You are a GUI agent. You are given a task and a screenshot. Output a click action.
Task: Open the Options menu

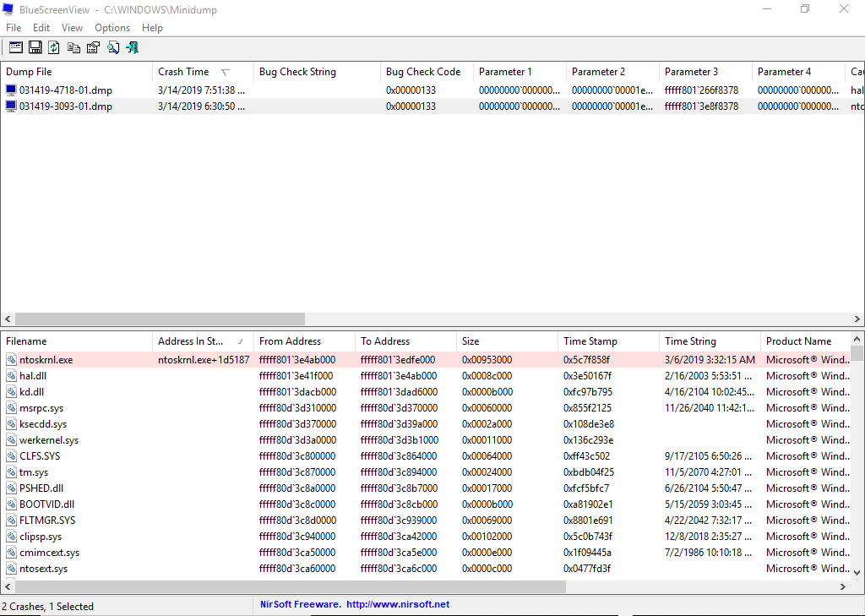coord(112,28)
